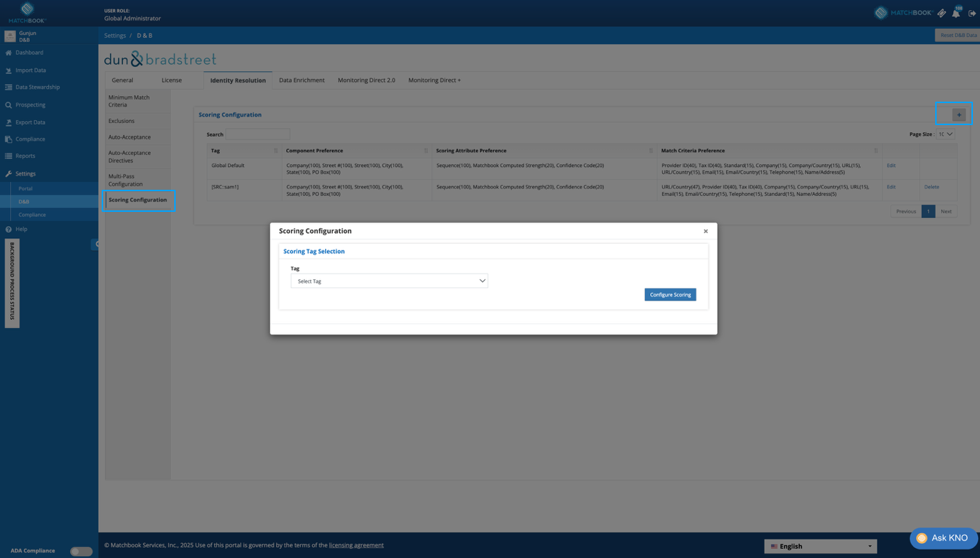
Task: Select Exclusions in side menu
Action: click(x=137, y=121)
